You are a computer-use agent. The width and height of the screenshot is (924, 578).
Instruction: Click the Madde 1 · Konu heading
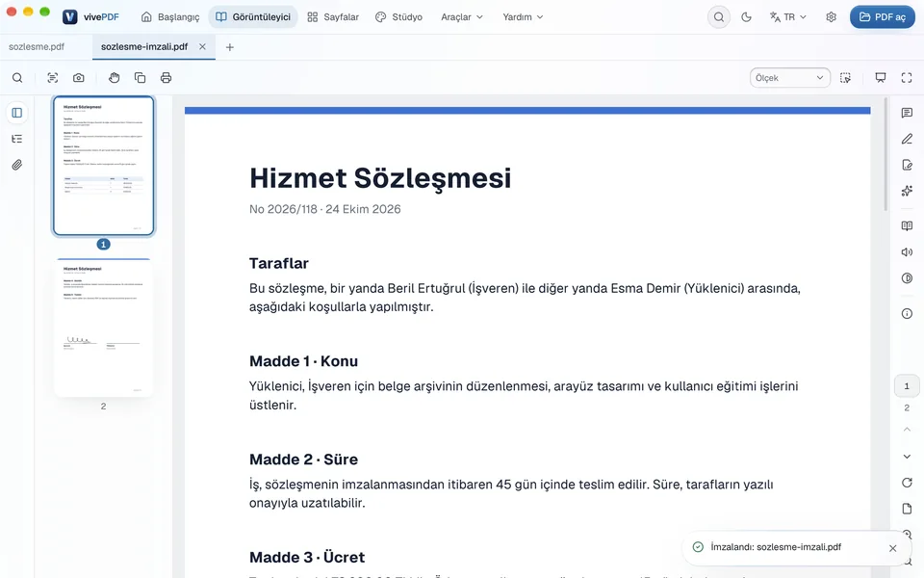[303, 361]
